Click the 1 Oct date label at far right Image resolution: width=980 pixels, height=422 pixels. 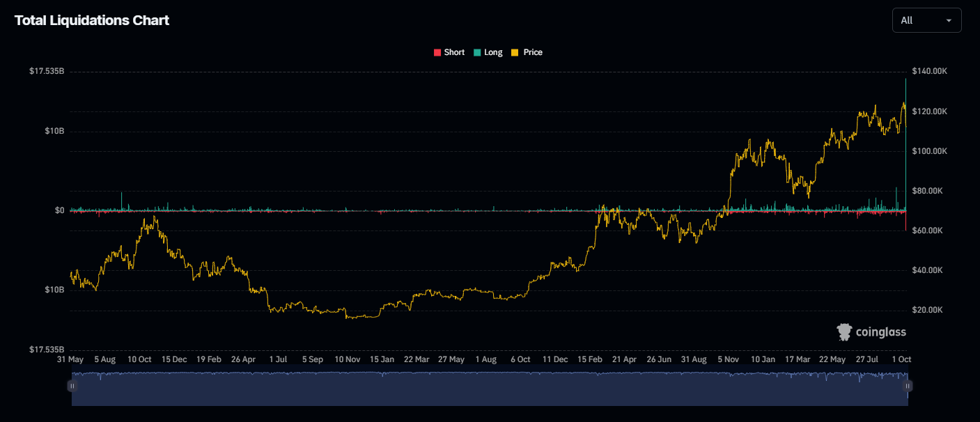[x=903, y=359]
